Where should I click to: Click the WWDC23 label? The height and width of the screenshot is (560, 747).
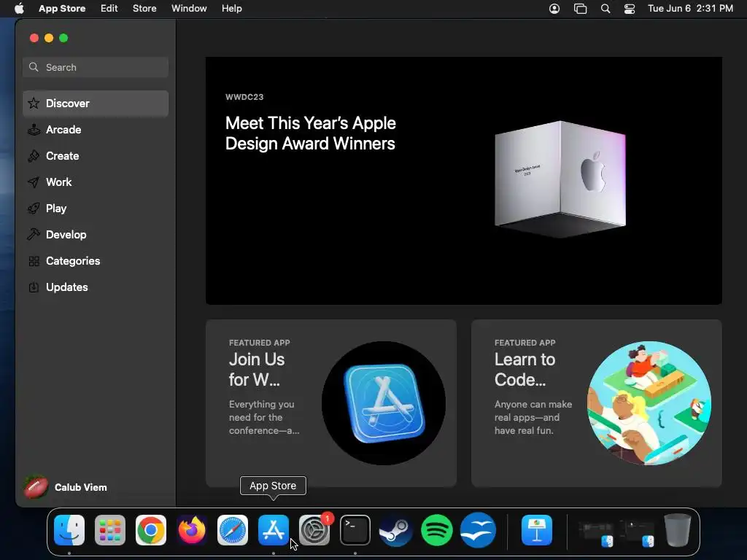coord(244,97)
